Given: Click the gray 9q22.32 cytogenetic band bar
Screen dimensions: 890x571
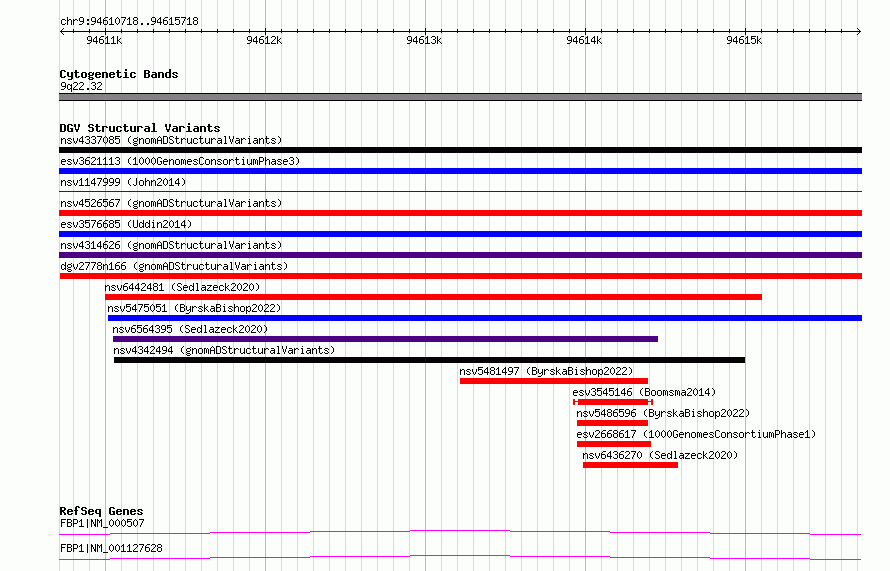Looking at the screenshot, I should pyautogui.click(x=460, y=97).
